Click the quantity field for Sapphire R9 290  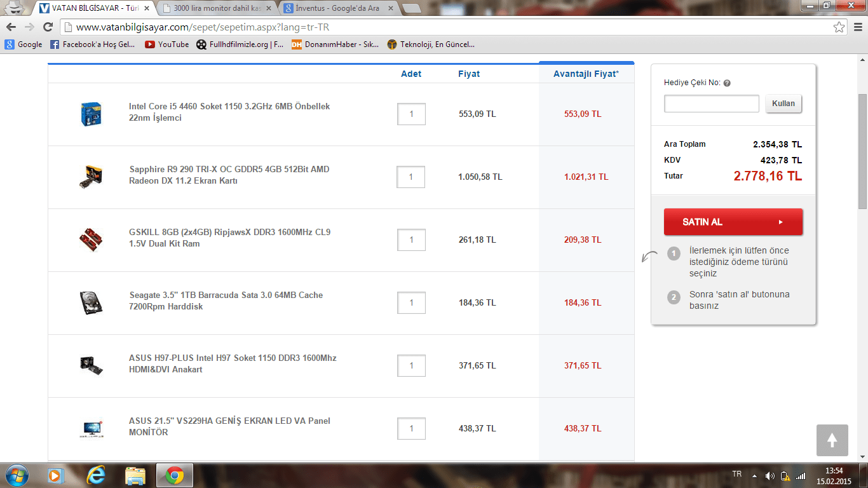pyautogui.click(x=410, y=177)
